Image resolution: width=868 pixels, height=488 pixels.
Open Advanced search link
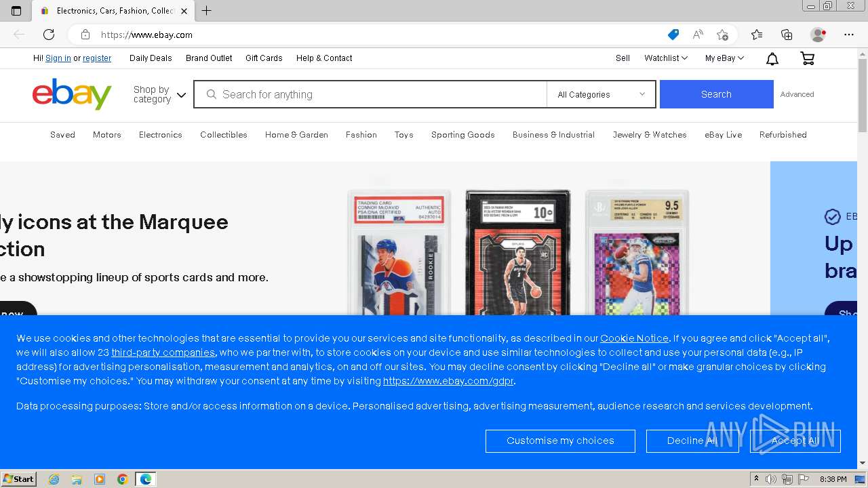[797, 94]
